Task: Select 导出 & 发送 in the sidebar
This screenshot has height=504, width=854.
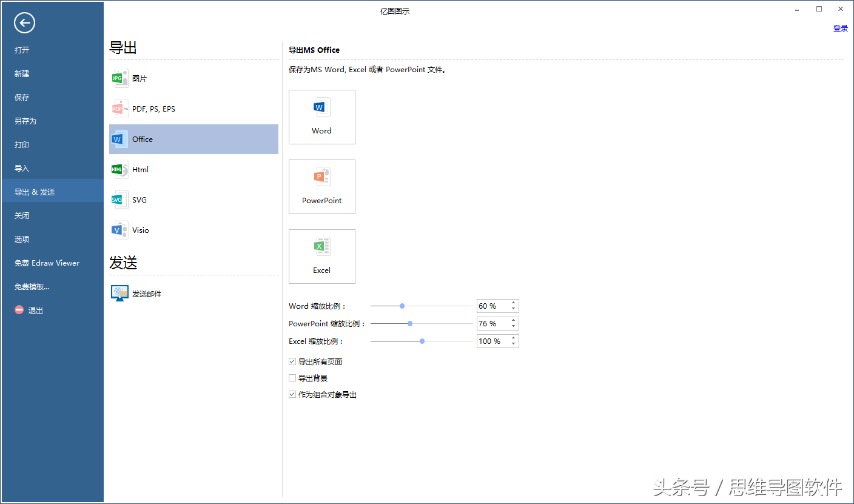Action: [52, 190]
